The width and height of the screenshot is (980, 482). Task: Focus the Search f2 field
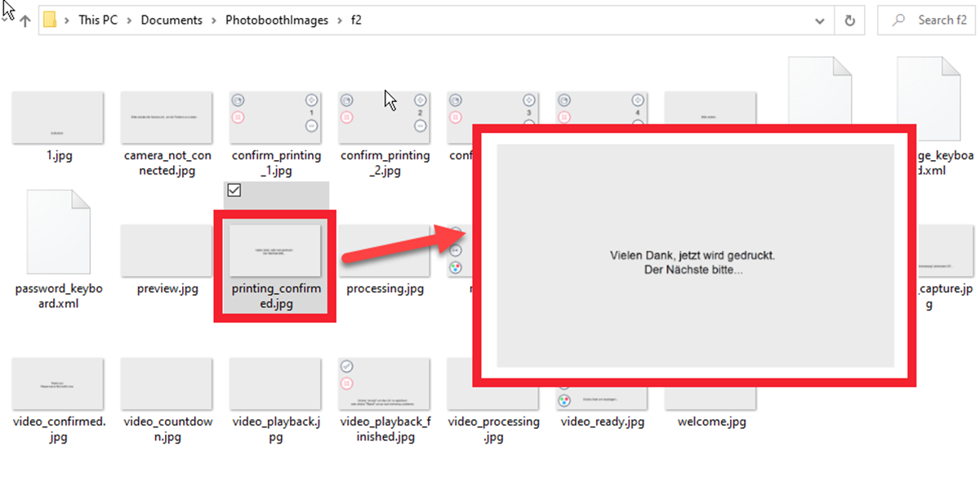point(925,20)
